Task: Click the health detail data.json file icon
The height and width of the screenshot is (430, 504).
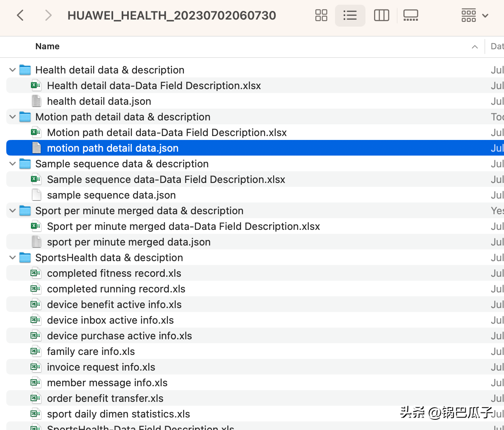Action: (36, 101)
